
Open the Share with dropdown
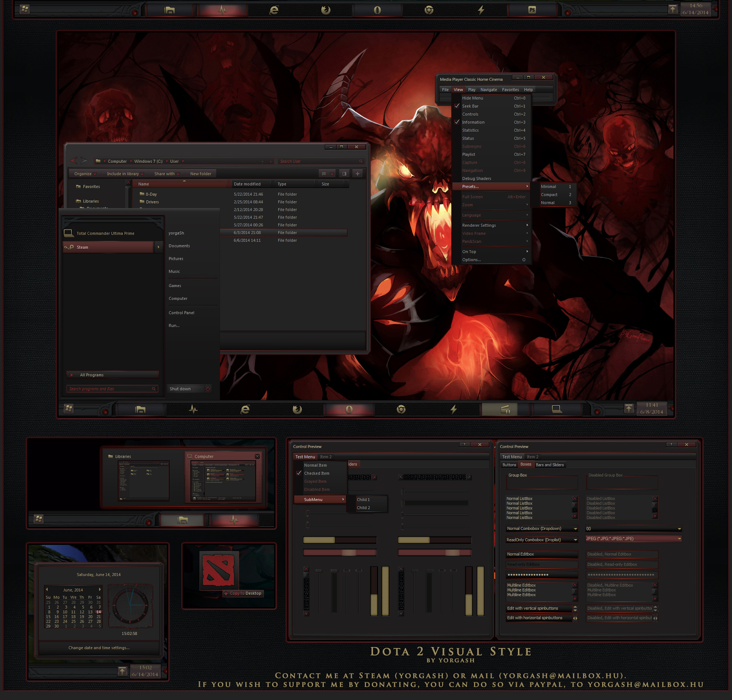(167, 174)
